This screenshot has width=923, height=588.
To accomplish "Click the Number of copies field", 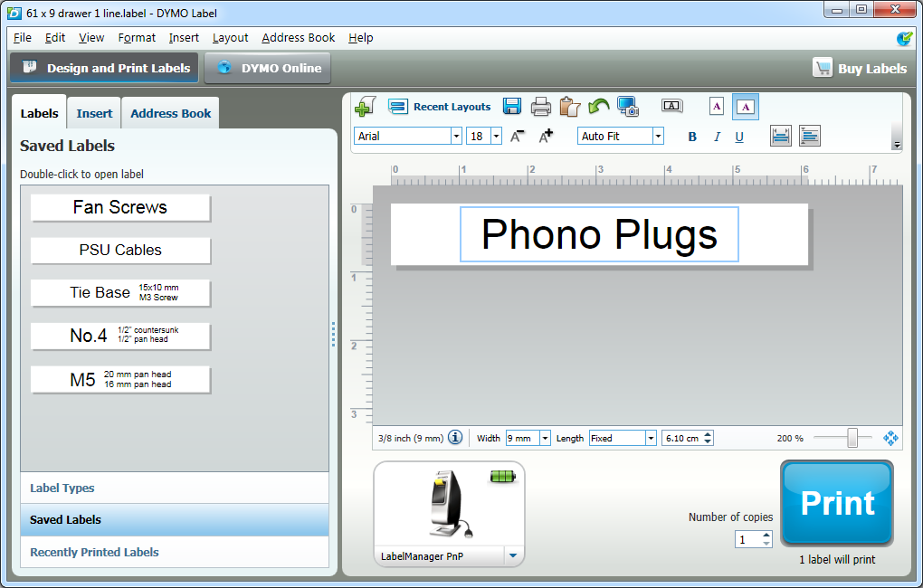I will [747, 539].
